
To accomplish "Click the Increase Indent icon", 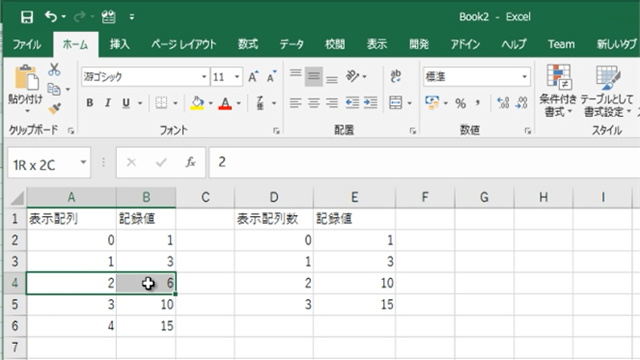I will pos(370,103).
